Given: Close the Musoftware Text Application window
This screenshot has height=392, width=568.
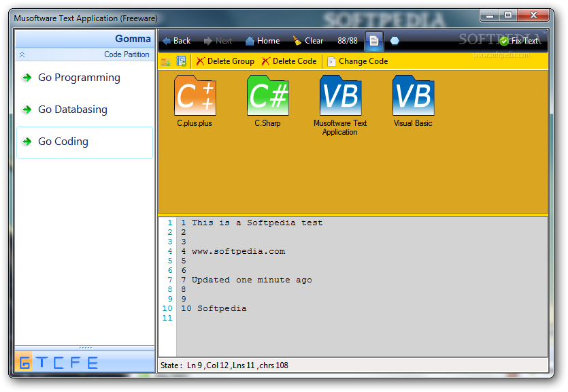Looking at the screenshot, I should (533, 15).
